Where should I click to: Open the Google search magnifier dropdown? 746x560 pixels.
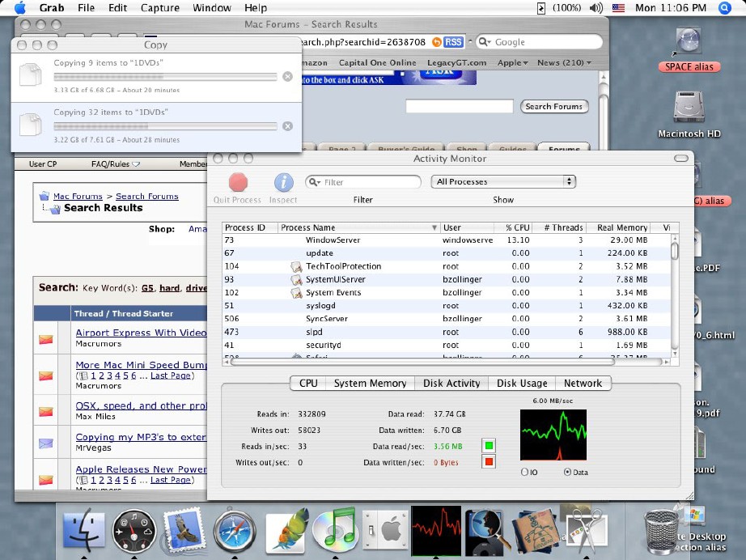pyautogui.click(x=485, y=42)
